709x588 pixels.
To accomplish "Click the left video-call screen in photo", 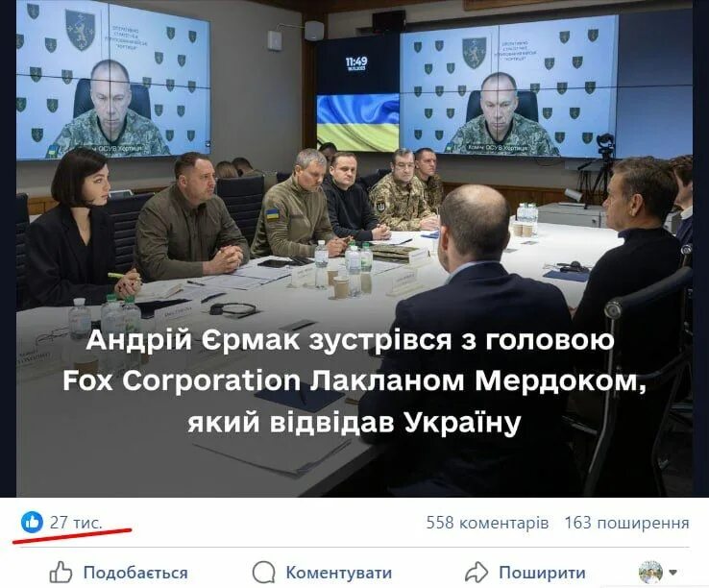I will point(113,80).
